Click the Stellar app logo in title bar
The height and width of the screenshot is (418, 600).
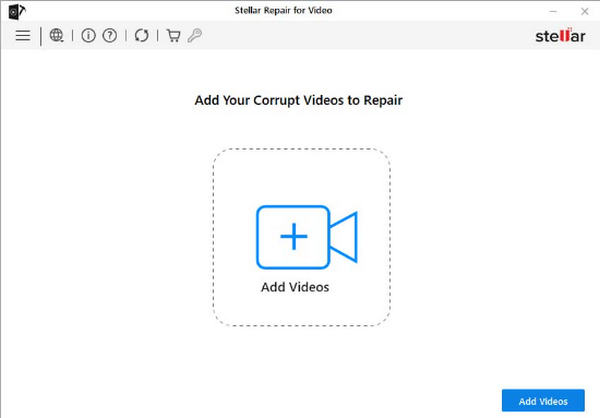click(16, 11)
